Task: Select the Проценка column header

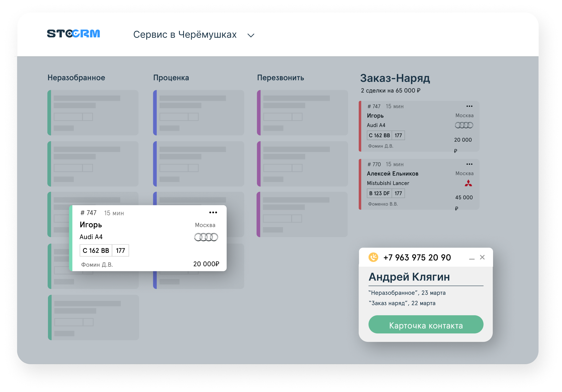Action: click(x=171, y=78)
